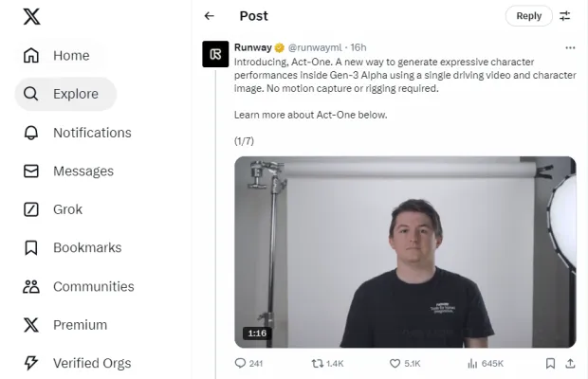Viewport: 588px width, 379px height.
Task: Share the post via share icon
Action: pyautogui.click(x=570, y=363)
